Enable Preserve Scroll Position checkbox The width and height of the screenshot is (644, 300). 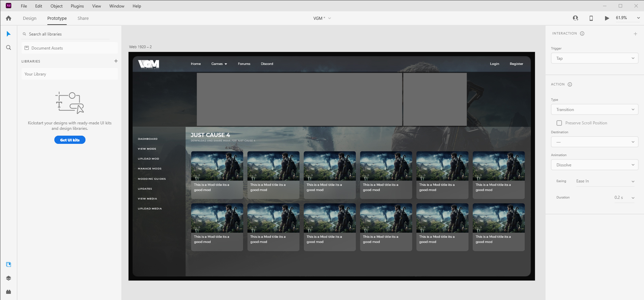pyautogui.click(x=559, y=123)
